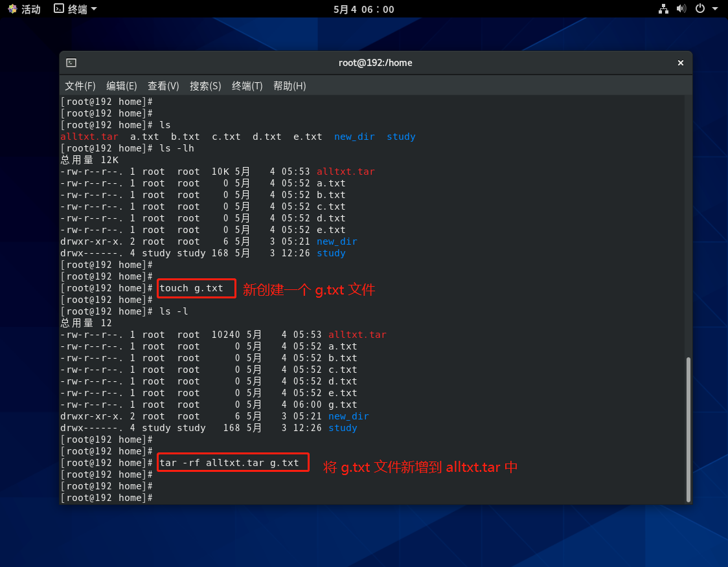Click the volume speaker icon

point(681,9)
